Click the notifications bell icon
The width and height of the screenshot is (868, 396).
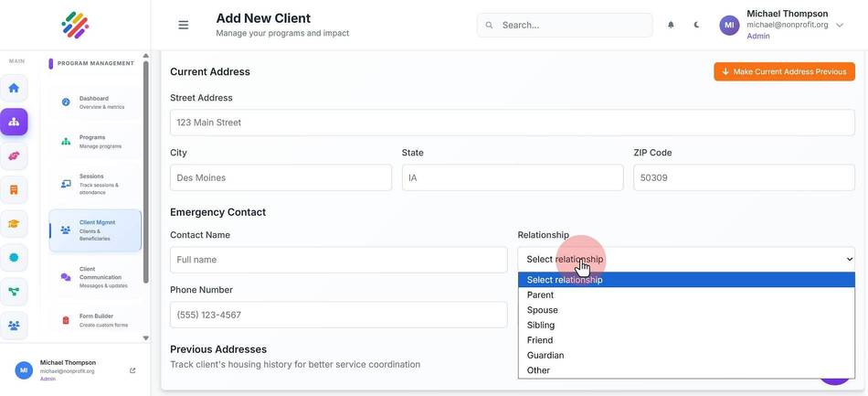671,25
